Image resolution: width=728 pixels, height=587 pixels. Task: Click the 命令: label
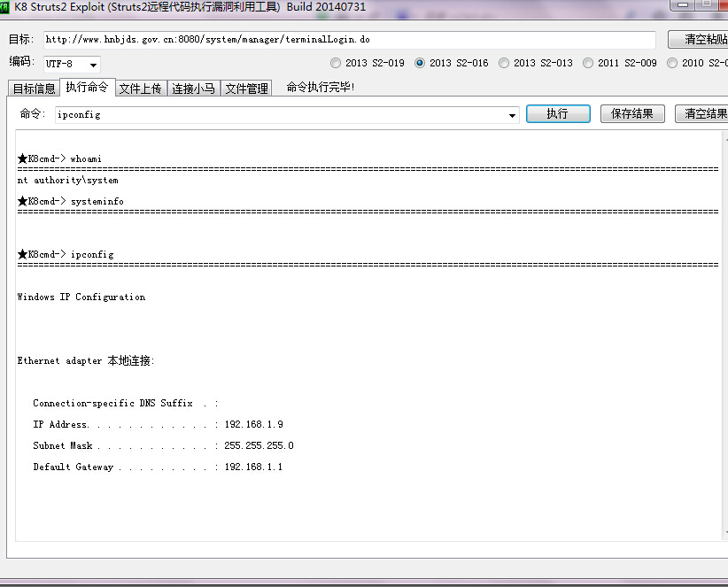pyautogui.click(x=33, y=113)
